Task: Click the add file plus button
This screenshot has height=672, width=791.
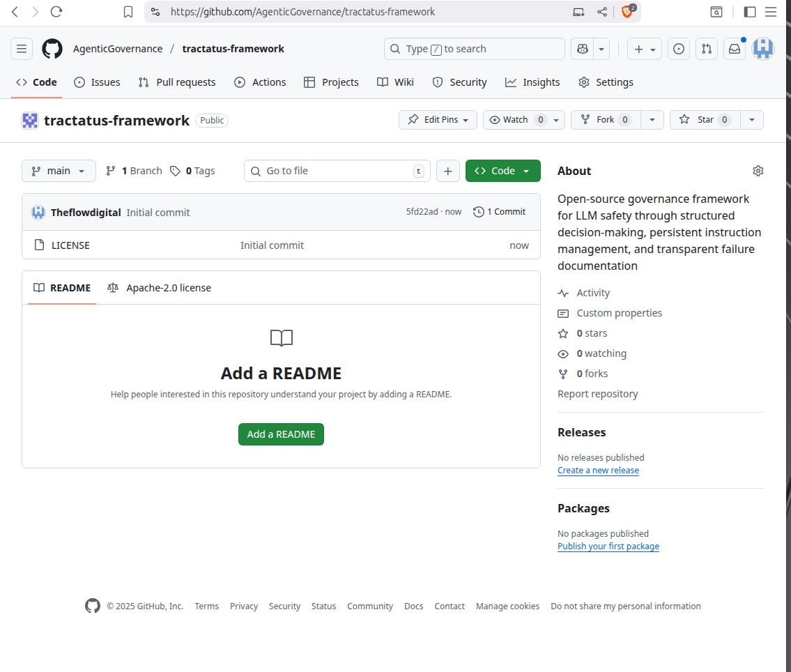Action: [448, 171]
